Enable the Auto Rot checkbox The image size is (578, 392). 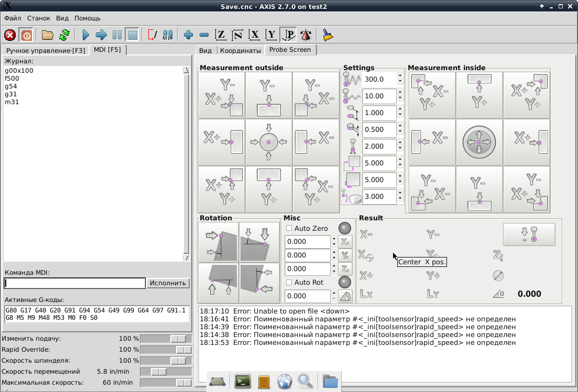[x=289, y=283]
